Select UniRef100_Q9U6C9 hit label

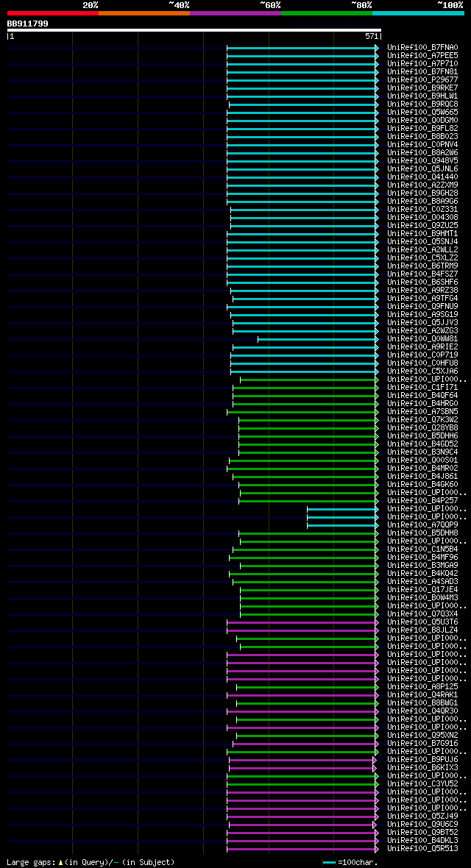pyautogui.click(x=422, y=825)
